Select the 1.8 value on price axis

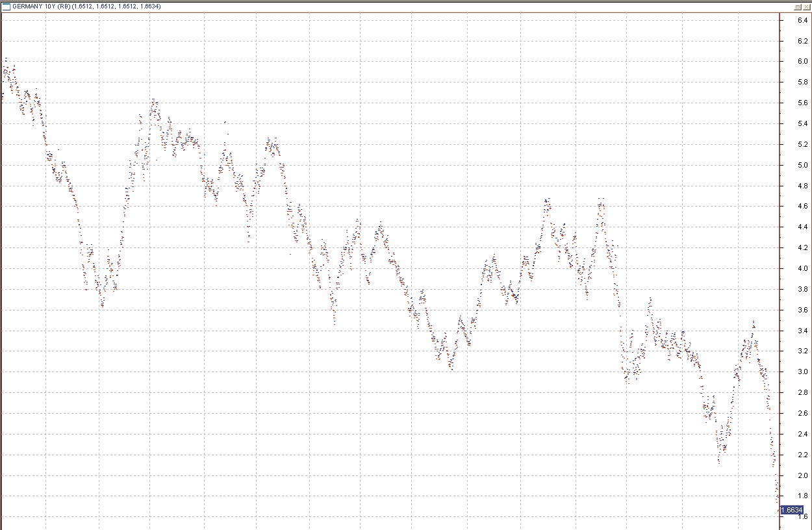pos(802,497)
